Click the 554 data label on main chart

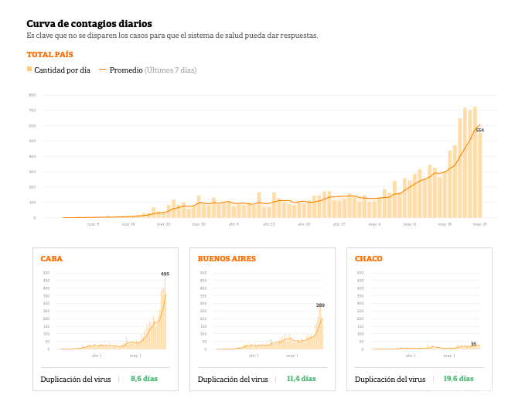click(x=479, y=130)
